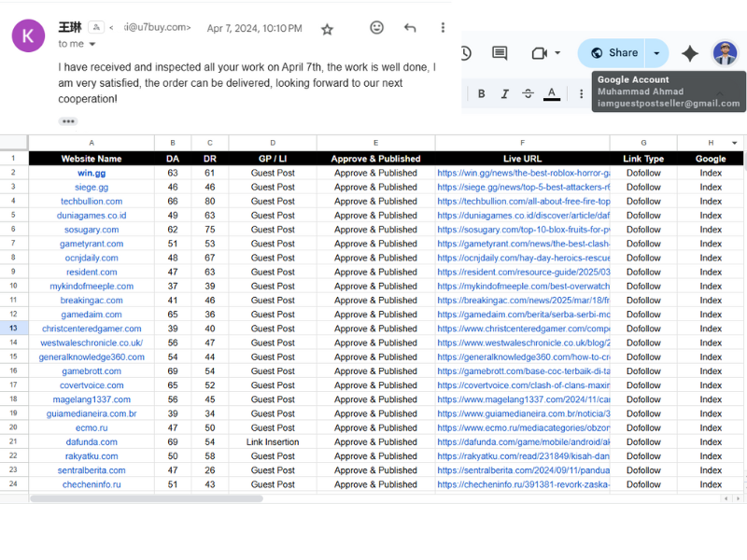This screenshot has width=747, height=560.
Task: Toggle bold formatting
Action: coord(481,94)
